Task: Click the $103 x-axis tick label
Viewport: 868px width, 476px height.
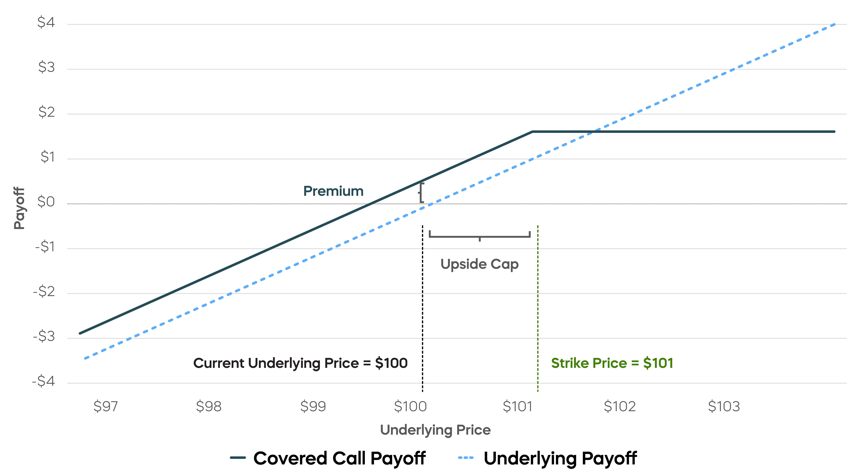Action: click(723, 406)
